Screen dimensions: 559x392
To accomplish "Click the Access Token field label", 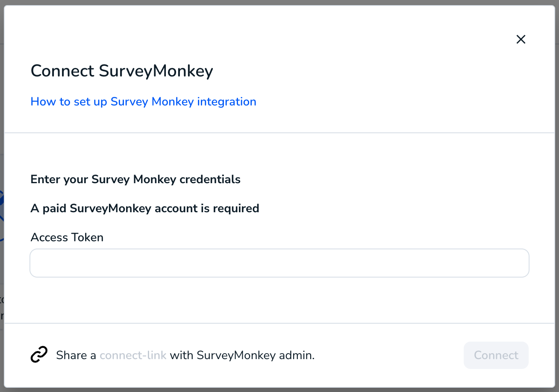I will [x=67, y=237].
